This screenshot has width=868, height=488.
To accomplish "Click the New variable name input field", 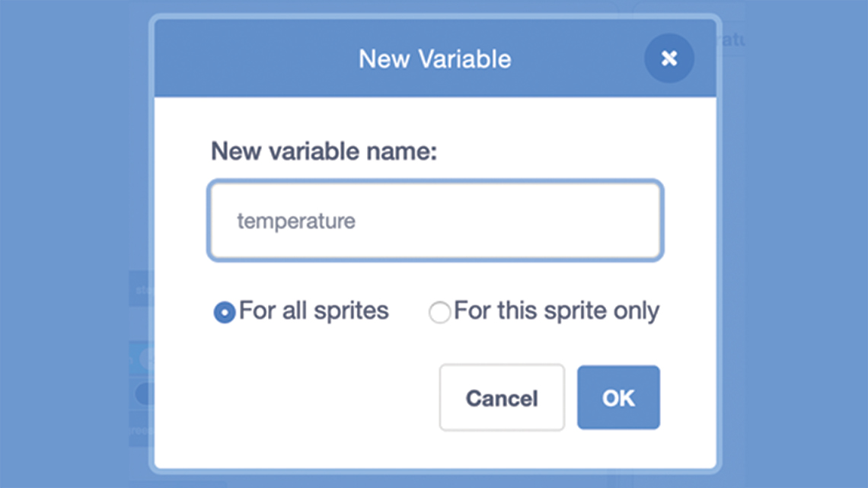I will tap(435, 220).
